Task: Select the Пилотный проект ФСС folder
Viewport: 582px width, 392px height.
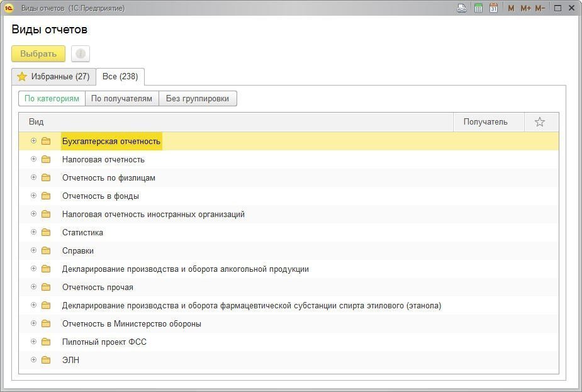Action: 104,342
